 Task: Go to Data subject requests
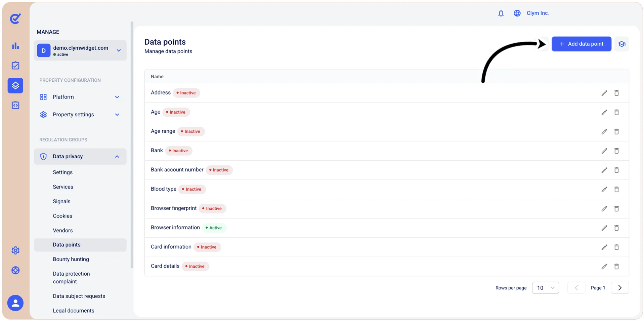click(x=79, y=296)
